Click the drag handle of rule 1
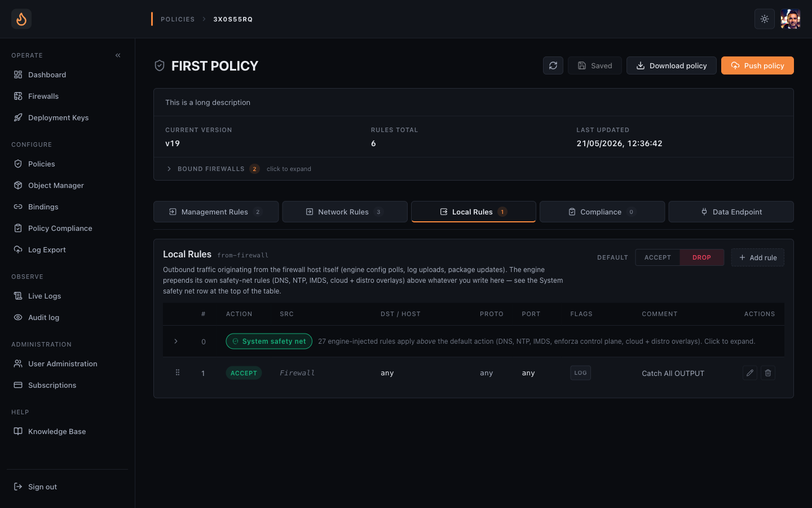Image resolution: width=812 pixels, height=508 pixels. tap(178, 373)
